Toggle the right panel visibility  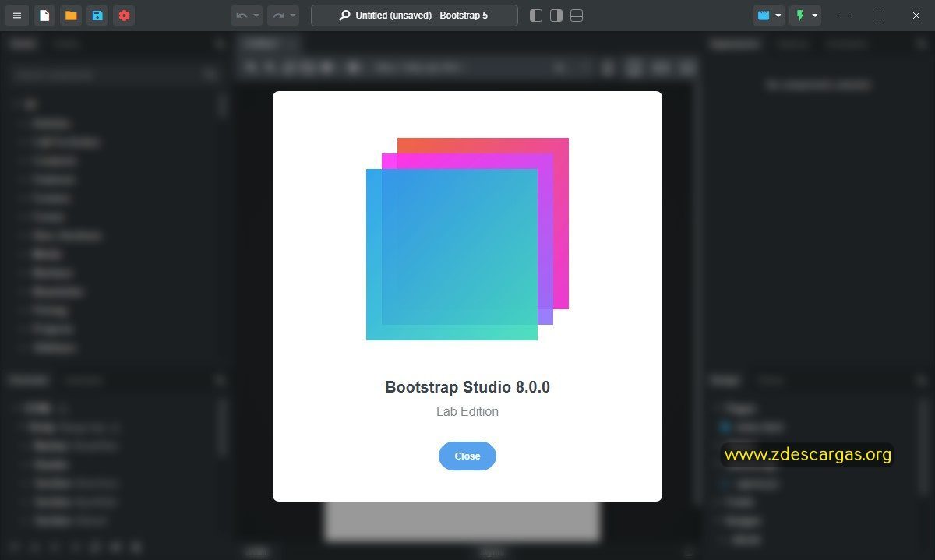(556, 16)
